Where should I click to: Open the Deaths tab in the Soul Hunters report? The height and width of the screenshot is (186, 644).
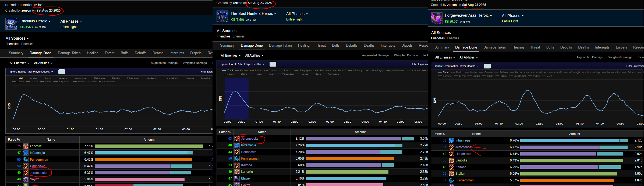click(369, 46)
